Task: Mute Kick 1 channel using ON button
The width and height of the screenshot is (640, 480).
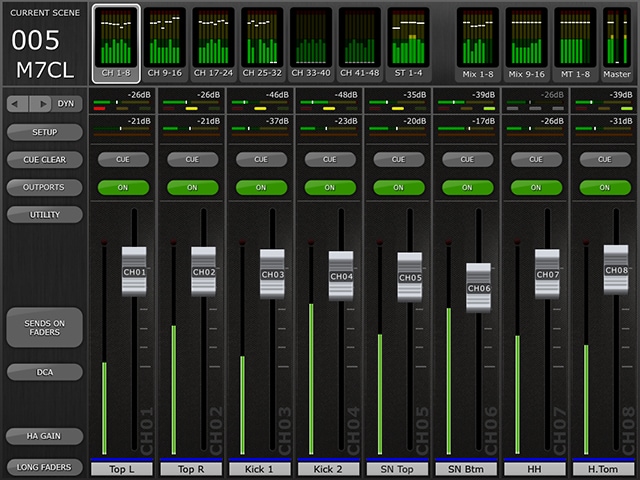Action: 261,187
